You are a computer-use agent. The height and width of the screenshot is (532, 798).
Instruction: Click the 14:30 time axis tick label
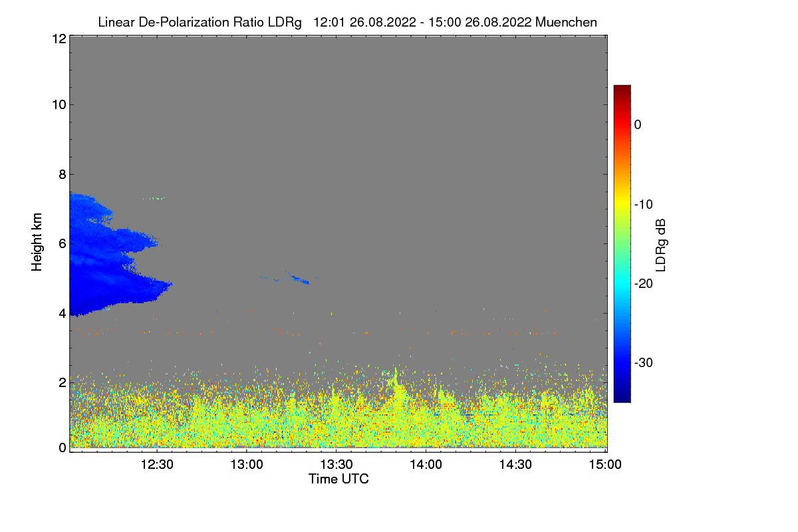coord(516,465)
